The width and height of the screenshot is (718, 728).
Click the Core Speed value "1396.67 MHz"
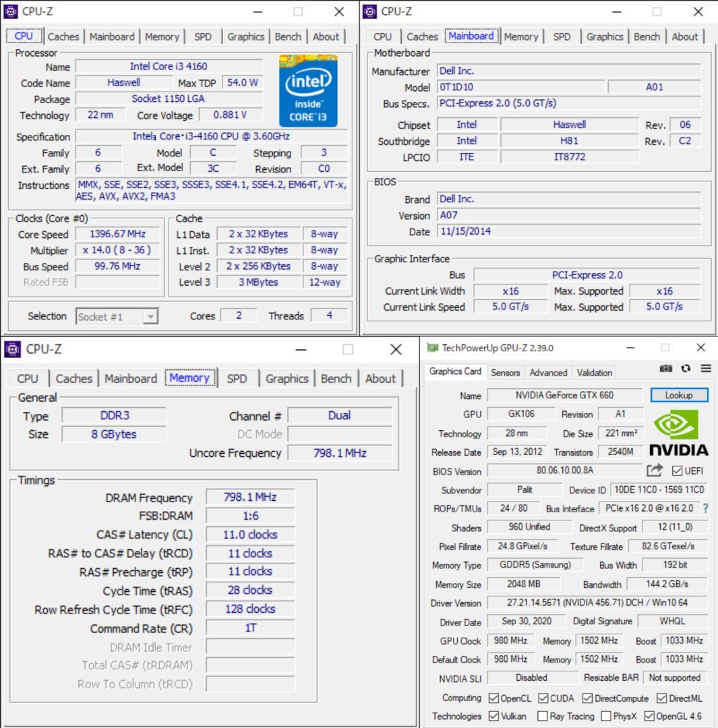point(117,234)
